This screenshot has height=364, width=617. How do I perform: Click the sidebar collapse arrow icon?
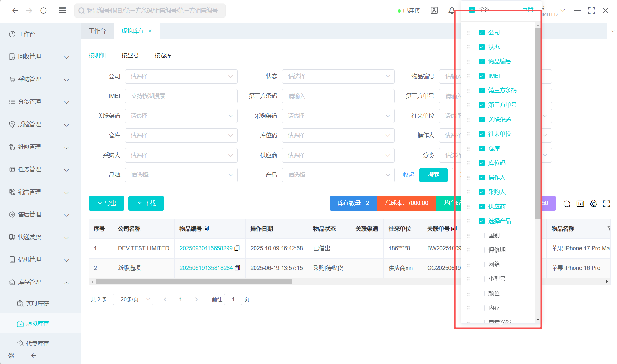point(34,355)
